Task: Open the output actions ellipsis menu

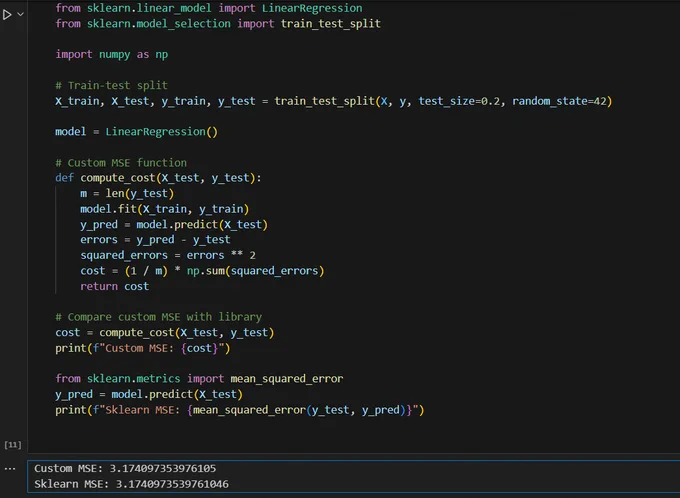Action: tap(10, 469)
